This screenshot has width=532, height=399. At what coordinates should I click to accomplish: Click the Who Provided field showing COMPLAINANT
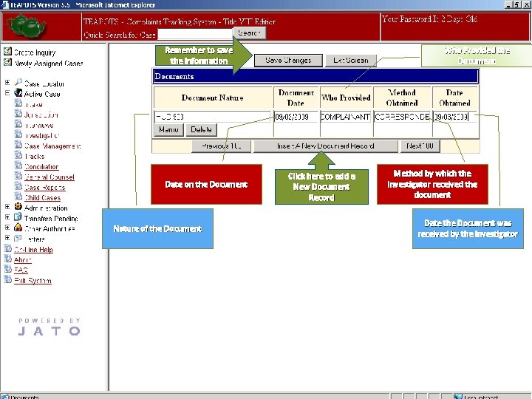pyautogui.click(x=346, y=117)
